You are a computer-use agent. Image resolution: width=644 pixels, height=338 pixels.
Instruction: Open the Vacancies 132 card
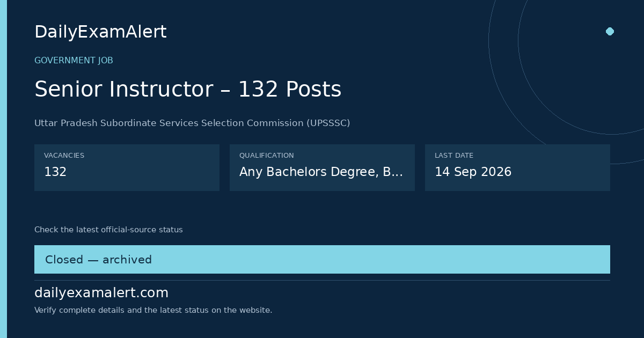pos(127,167)
